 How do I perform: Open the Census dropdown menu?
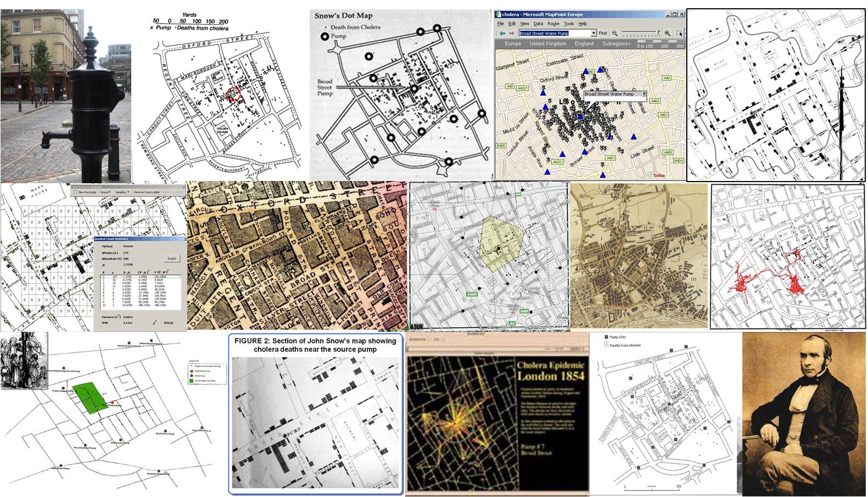pyautogui.click(x=104, y=193)
